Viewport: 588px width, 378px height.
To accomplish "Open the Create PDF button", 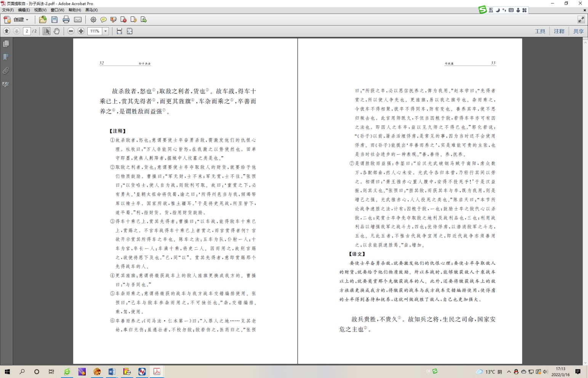I will pyautogui.click(x=16, y=19).
